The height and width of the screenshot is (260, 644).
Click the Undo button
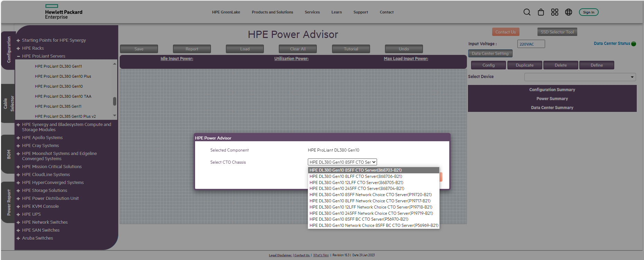(404, 49)
